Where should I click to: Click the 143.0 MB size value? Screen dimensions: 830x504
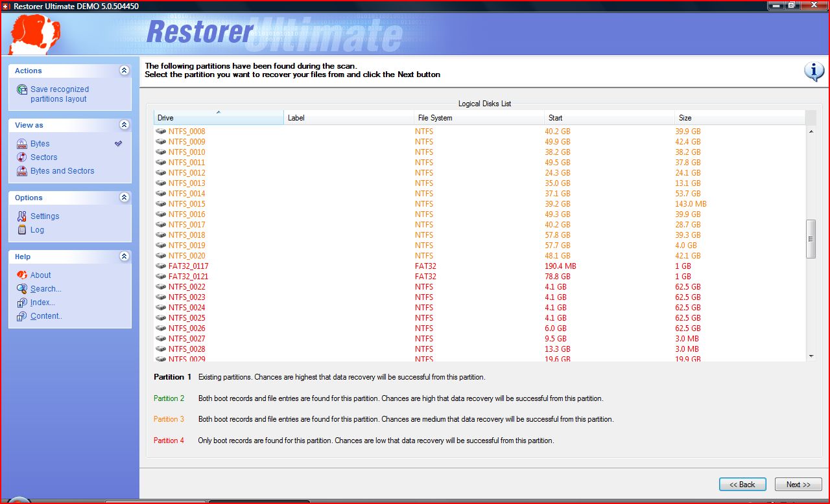pos(691,204)
